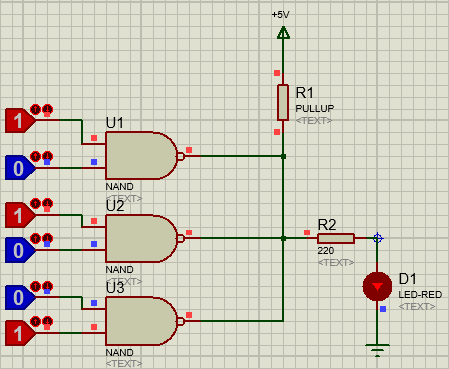449x369 pixels.
Task: Click the PULLUP value label
Action: point(315,108)
